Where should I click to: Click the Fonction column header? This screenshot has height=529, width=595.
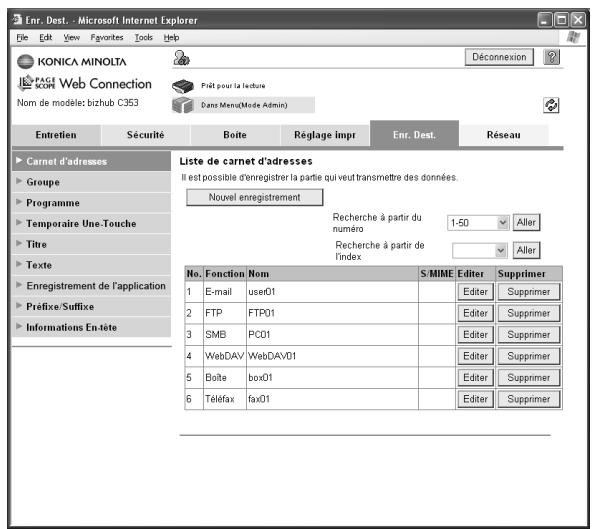[225, 274]
